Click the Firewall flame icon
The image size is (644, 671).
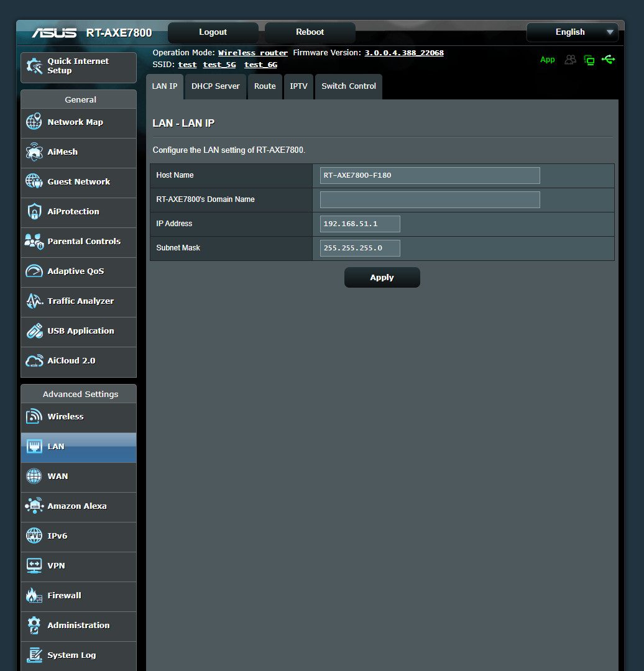click(34, 595)
